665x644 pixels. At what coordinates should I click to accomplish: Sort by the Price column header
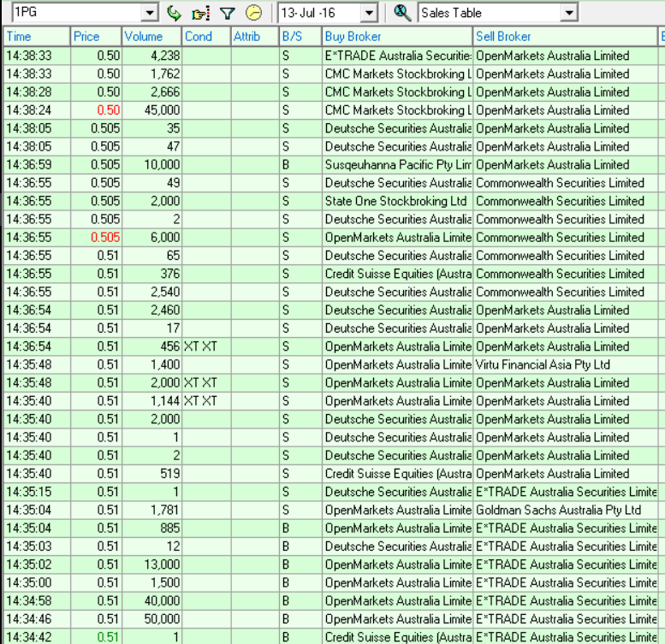96,37
